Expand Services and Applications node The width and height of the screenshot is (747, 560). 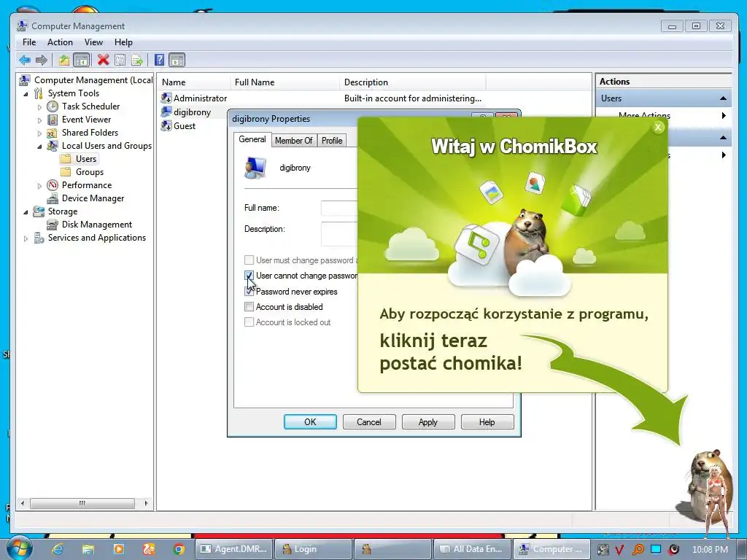tap(26, 238)
